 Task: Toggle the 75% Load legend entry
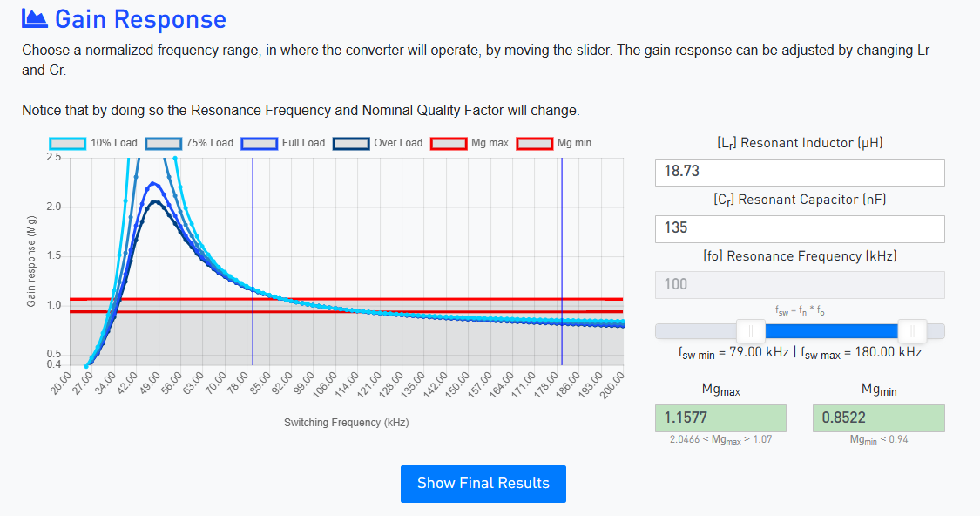coord(163,143)
